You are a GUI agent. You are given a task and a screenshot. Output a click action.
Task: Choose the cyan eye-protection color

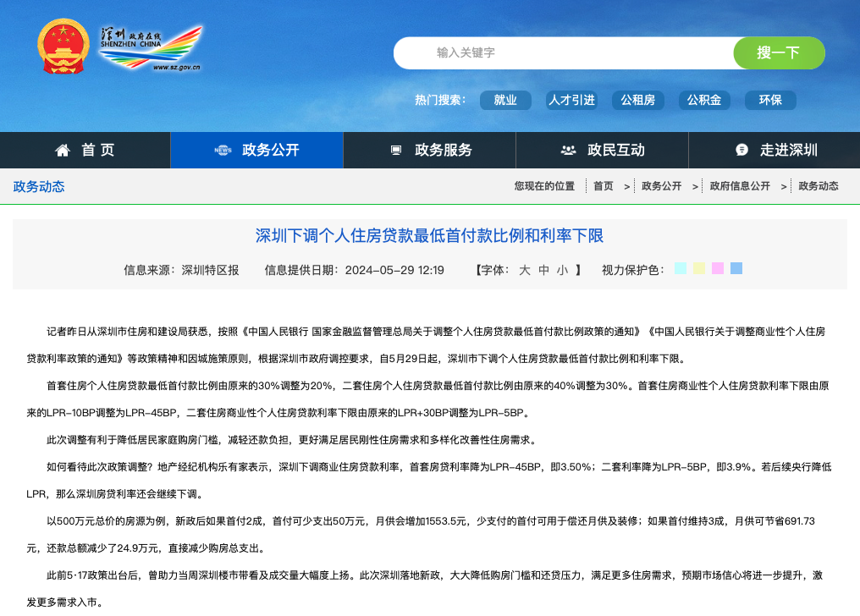[x=680, y=268]
